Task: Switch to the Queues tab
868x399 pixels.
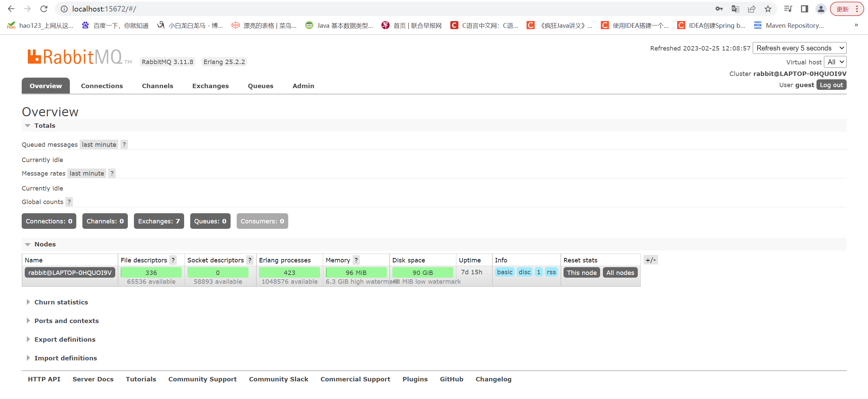Action: (x=260, y=86)
